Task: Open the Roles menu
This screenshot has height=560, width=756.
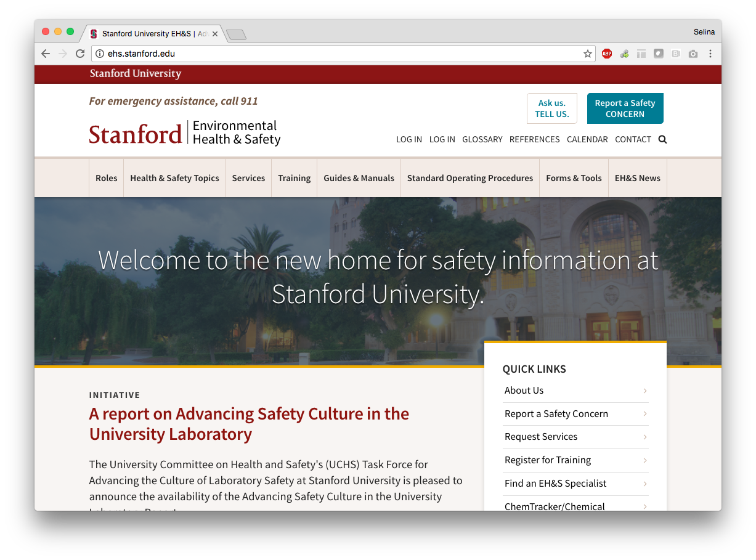Action: (x=106, y=178)
